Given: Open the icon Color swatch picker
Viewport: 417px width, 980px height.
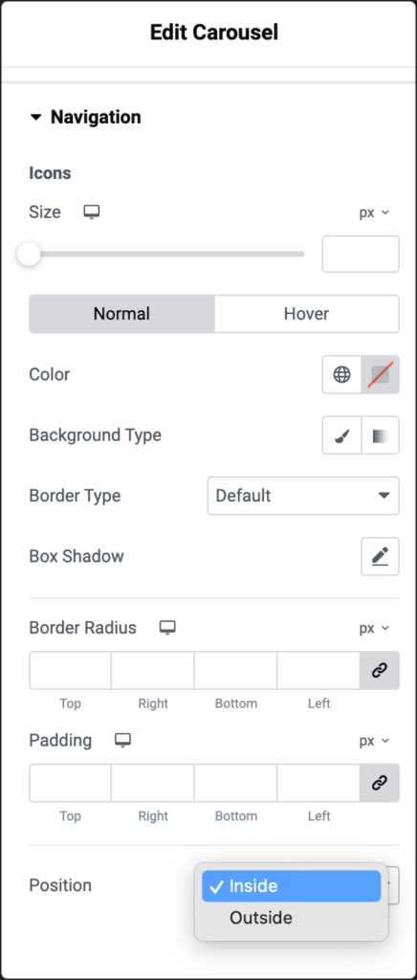Looking at the screenshot, I should tap(380, 374).
